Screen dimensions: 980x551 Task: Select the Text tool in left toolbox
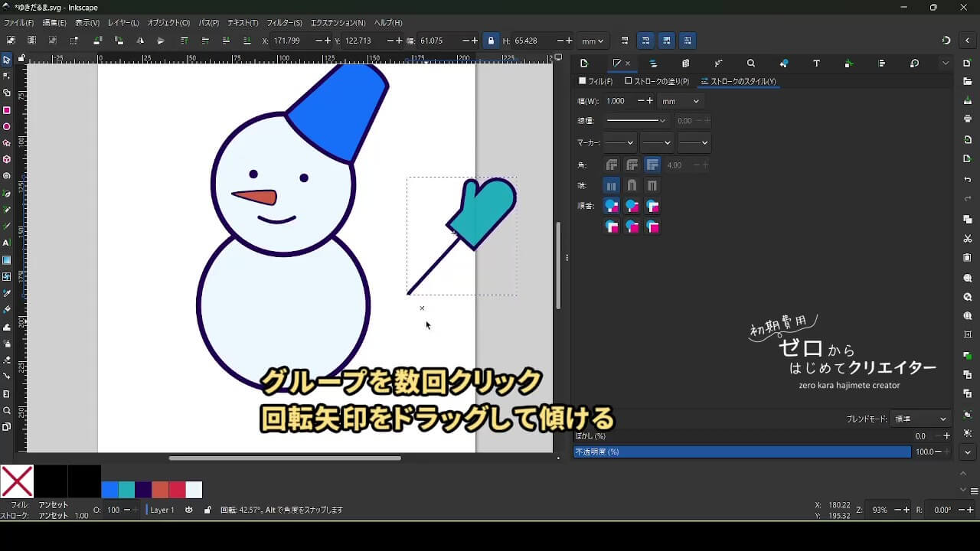pos(7,243)
